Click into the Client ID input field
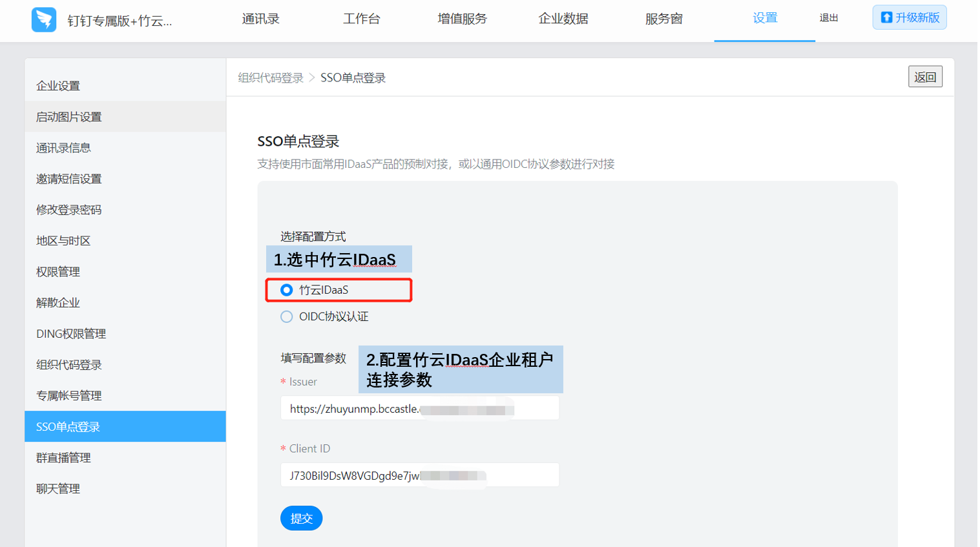The width and height of the screenshot is (980, 547). pyautogui.click(x=420, y=475)
